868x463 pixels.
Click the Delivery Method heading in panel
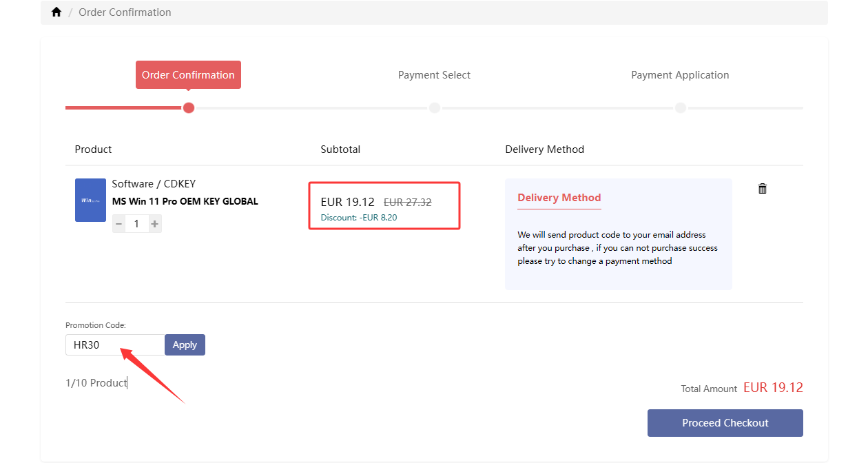click(559, 198)
